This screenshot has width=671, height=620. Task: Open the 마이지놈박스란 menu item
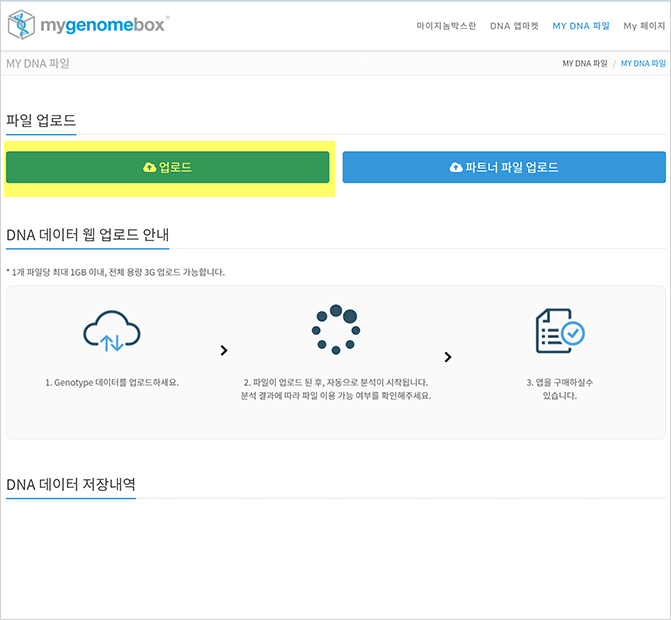pos(446,25)
